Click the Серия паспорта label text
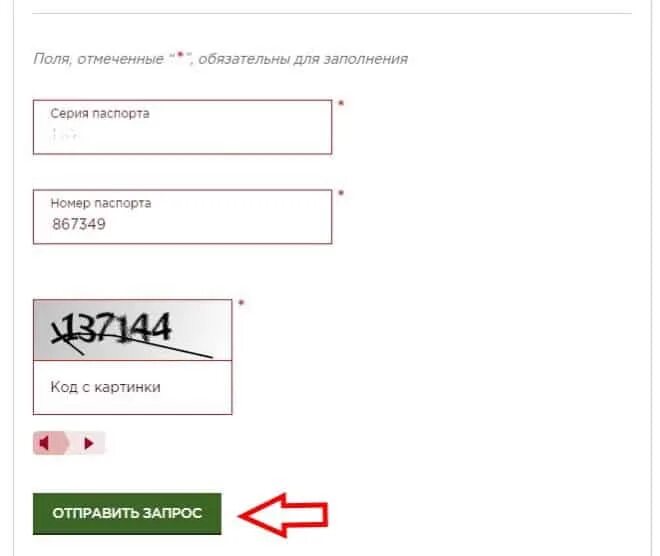The image size is (660, 556). [x=100, y=114]
